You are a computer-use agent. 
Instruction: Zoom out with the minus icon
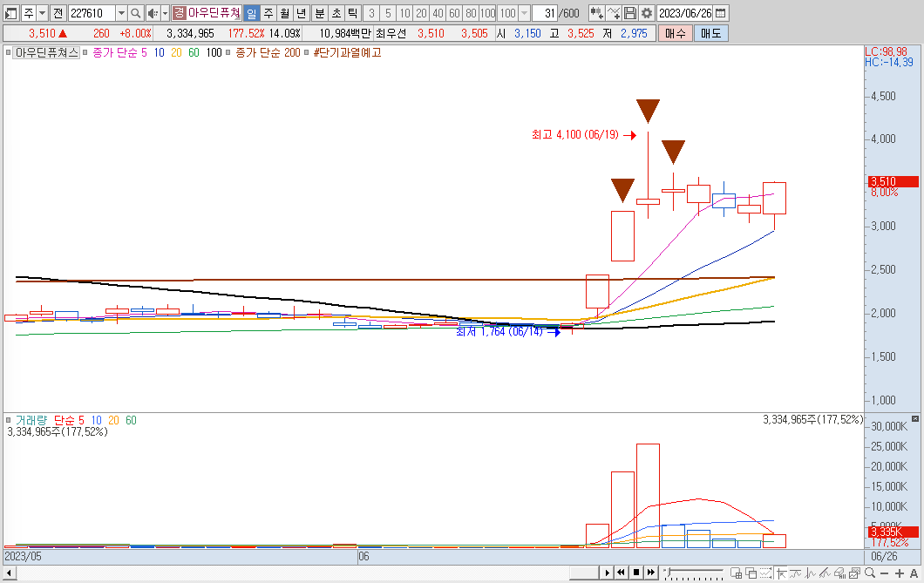884,573
